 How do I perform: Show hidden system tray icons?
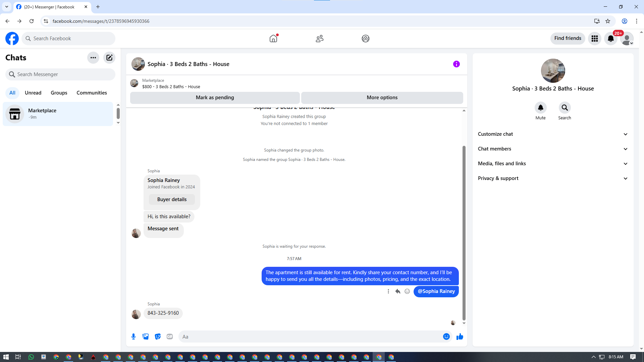593,357
